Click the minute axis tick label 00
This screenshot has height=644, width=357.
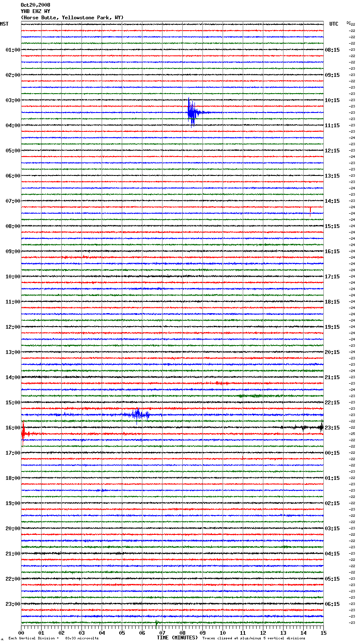click(21, 633)
